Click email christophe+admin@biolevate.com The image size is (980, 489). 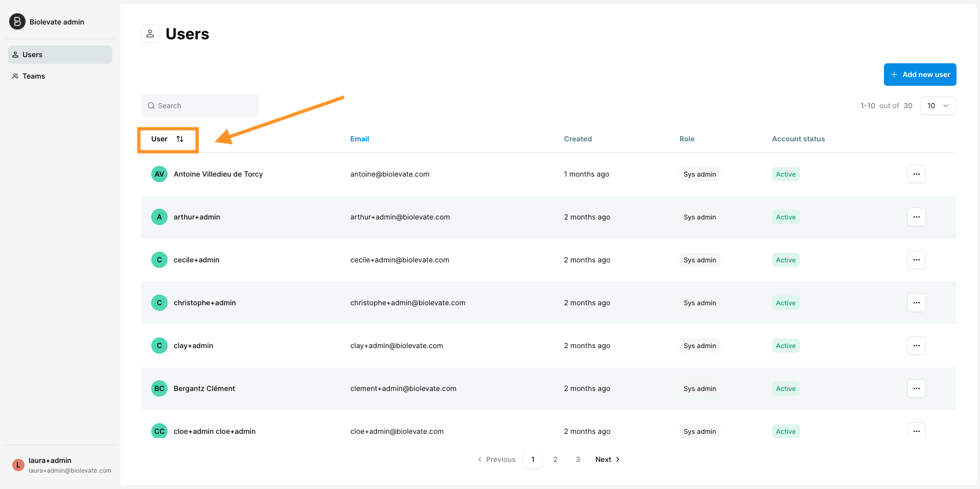[x=408, y=303]
